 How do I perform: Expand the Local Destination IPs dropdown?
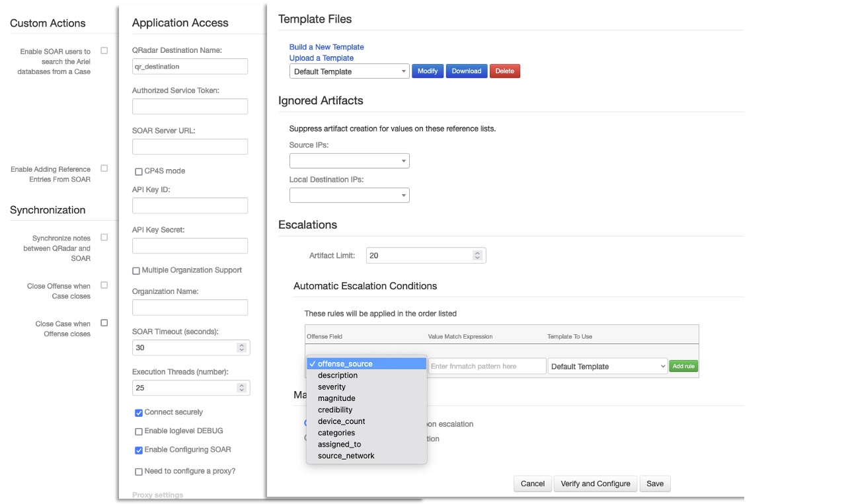[x=349, y=195]
